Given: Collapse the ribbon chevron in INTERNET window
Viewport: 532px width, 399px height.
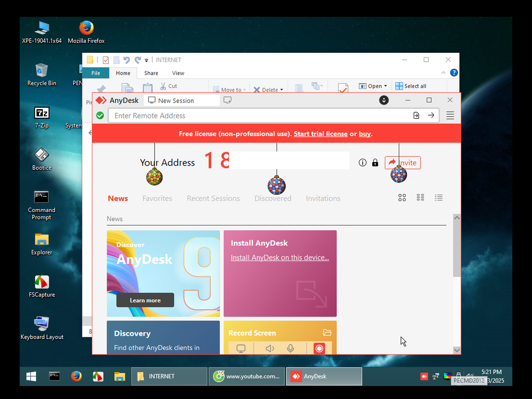Looking at the screenshot, I should [x=443, y=72].
